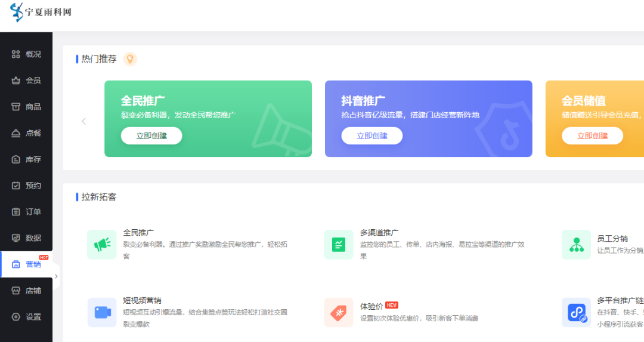
Task: Click 立即创建 on 全民推广 card
Action: (x=151, y=135)
